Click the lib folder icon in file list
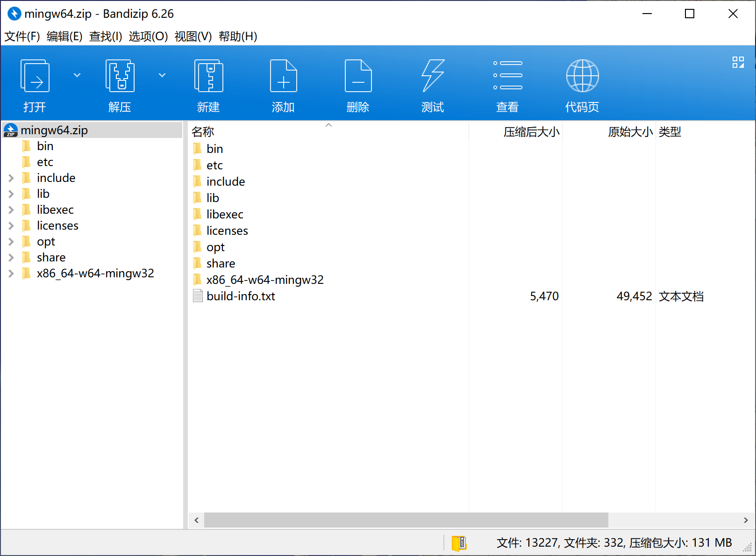 coord(198,198)
